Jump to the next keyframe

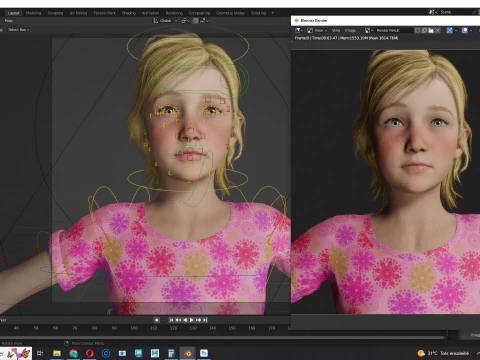(199, 320)
